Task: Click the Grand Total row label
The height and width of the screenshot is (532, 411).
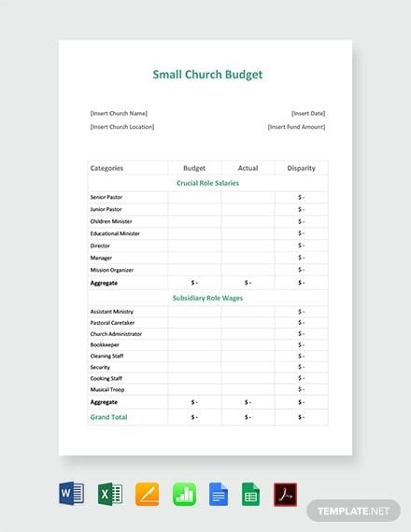Action: 108,417
